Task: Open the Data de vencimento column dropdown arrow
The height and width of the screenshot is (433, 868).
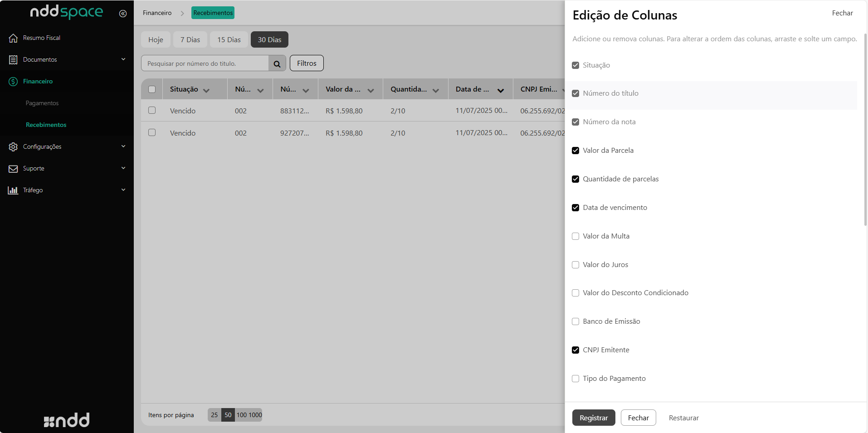Action: click(501, 90)
